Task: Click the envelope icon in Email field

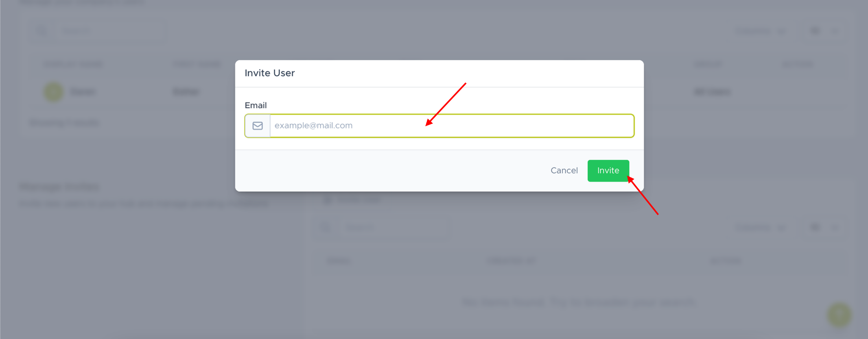Action: click(x=258, y=126)
